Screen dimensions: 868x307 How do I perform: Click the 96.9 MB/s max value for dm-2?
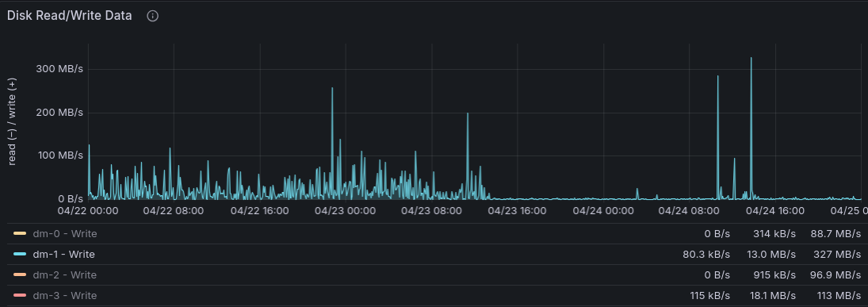click(835, 274)
